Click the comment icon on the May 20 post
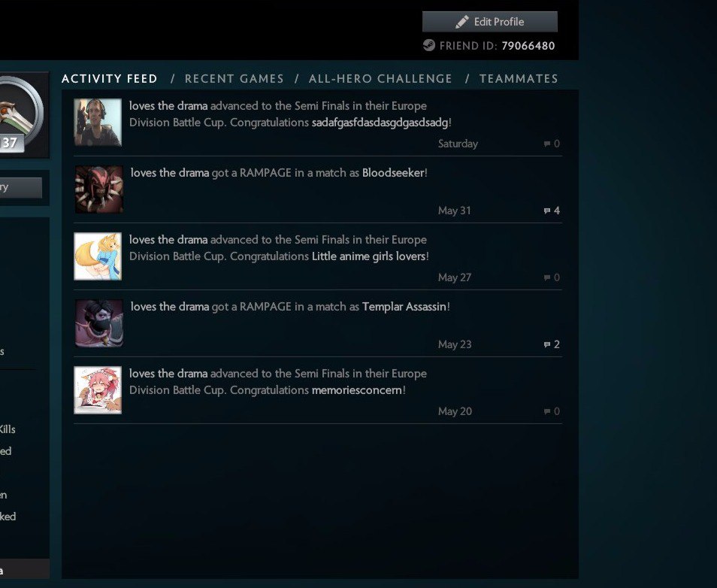This screenshot has height=588, width=717. 551,411
